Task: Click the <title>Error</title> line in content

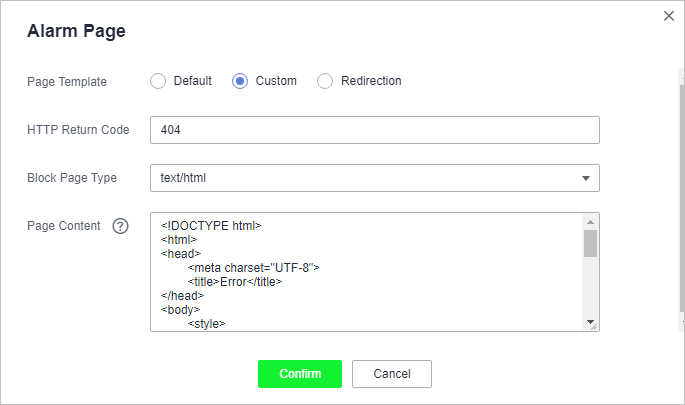Action: tap(235, 282)
